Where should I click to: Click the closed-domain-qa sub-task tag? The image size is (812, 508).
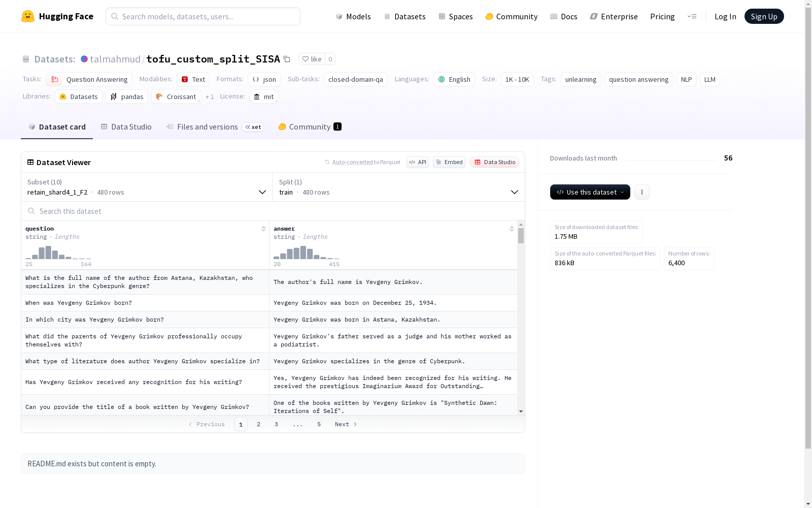(x=355, y=79)
